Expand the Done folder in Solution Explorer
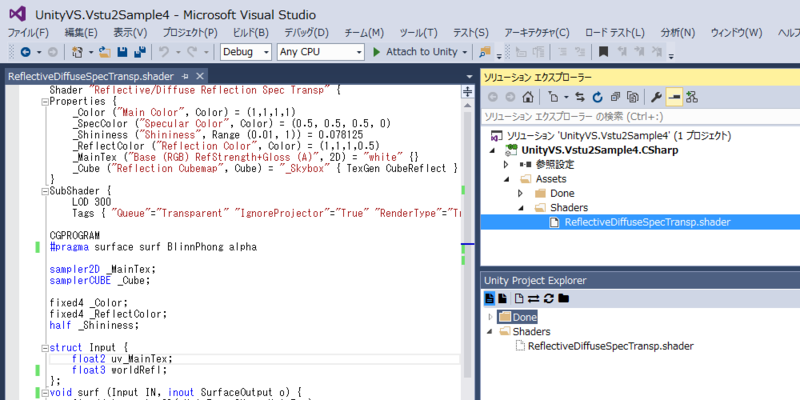 [520, 193]
